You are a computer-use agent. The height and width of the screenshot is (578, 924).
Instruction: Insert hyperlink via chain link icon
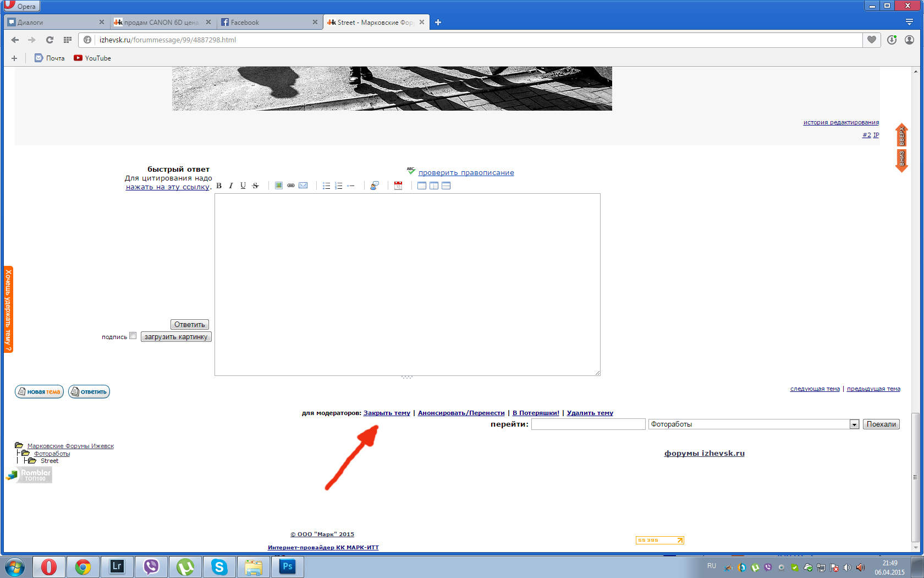291,186
